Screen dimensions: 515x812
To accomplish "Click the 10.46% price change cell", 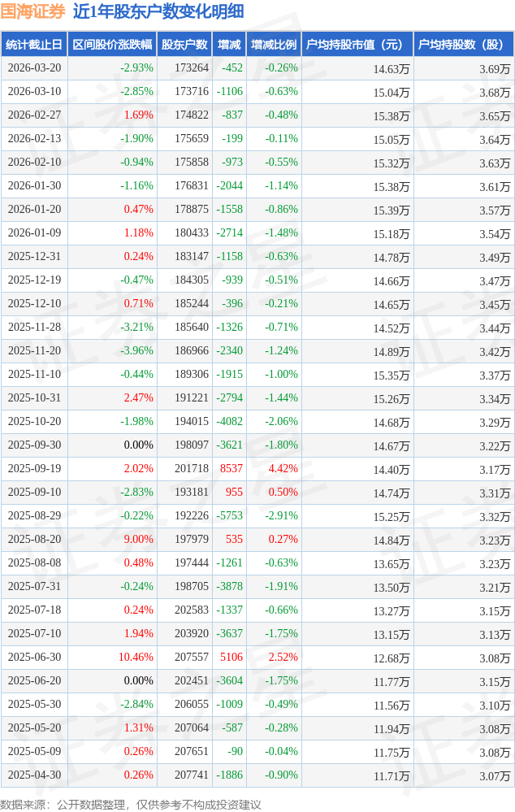I will [x=136, y=657].
